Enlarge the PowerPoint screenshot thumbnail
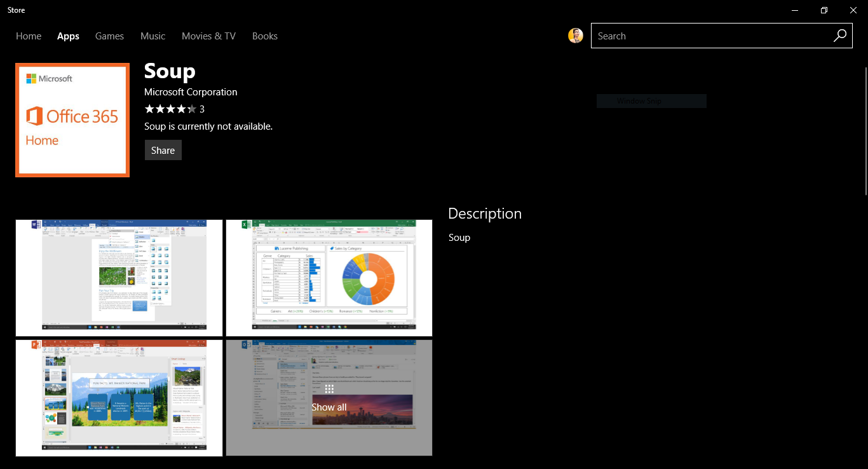 click(119, 398)
